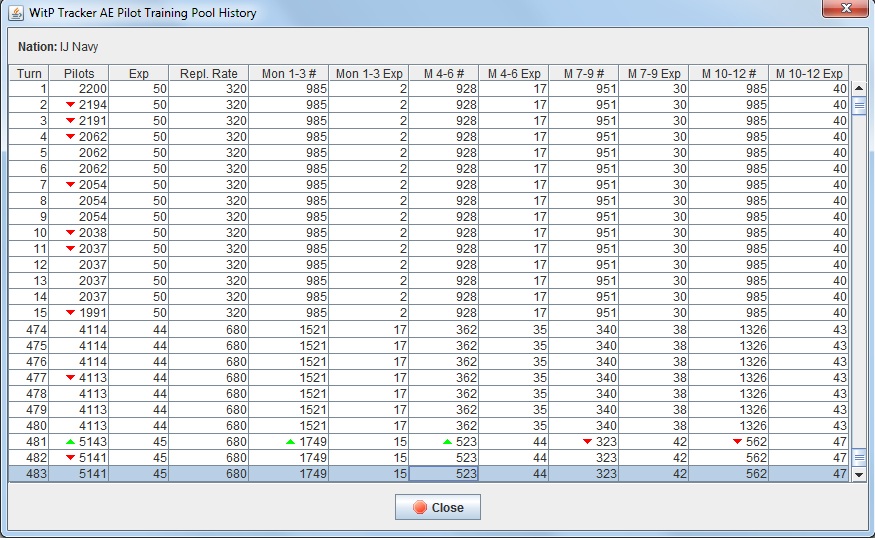The image size is (875, 540).
Task: Select the Pilots cell 5141 in turn 483
Action: point(79,474)
